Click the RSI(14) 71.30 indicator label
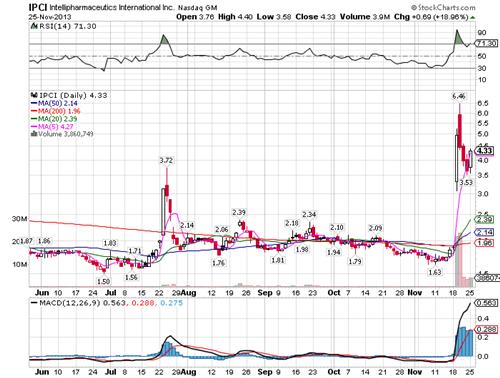The width and height of the screenshot is (500, 378). 68,26
